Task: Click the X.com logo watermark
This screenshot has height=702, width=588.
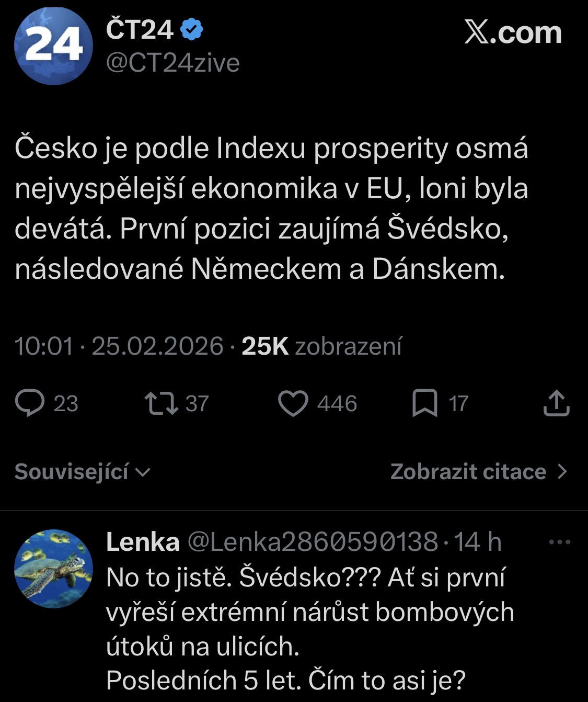Action: (513, 33)
